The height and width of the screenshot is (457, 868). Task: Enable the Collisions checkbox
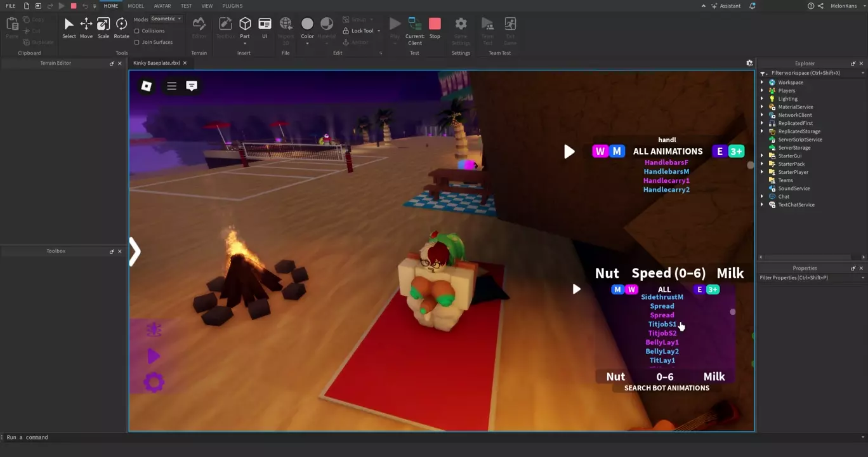(137, 31)
